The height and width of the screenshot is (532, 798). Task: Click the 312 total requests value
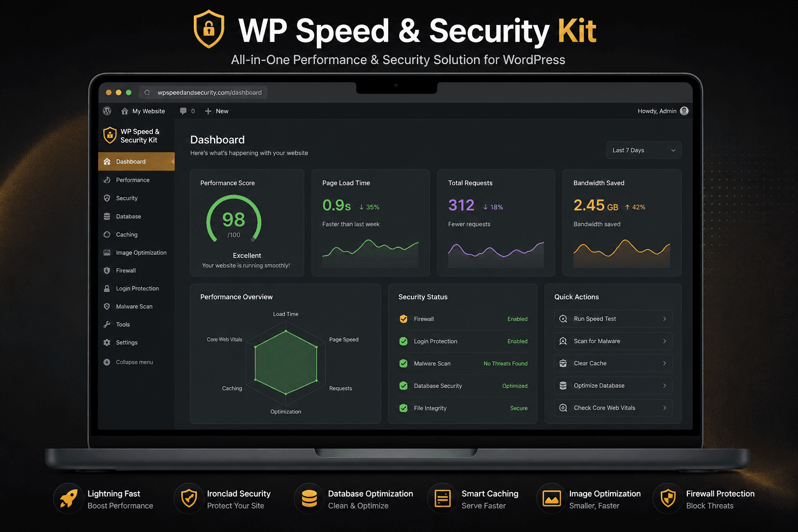pos(461,205)
